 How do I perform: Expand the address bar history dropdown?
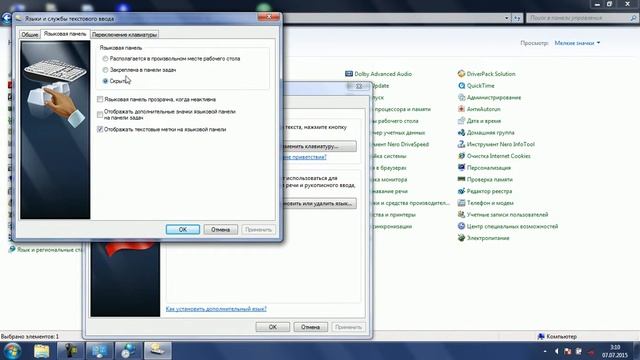click(507, 18)
